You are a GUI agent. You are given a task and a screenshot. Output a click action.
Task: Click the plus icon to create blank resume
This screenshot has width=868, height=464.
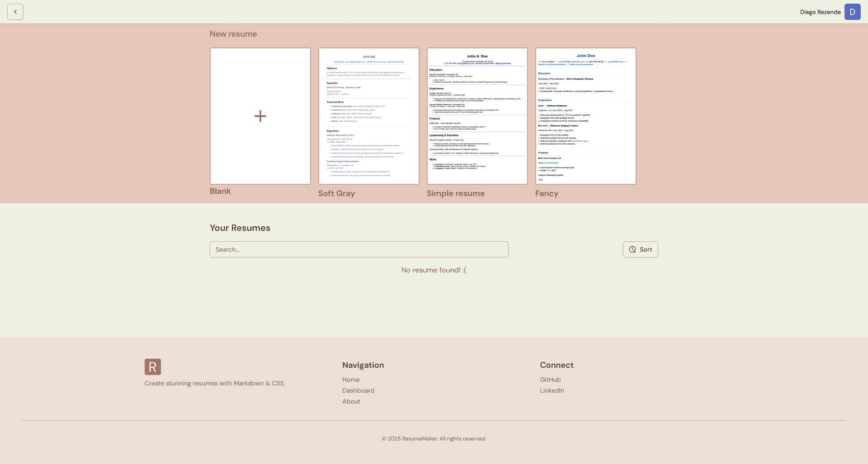260,116
